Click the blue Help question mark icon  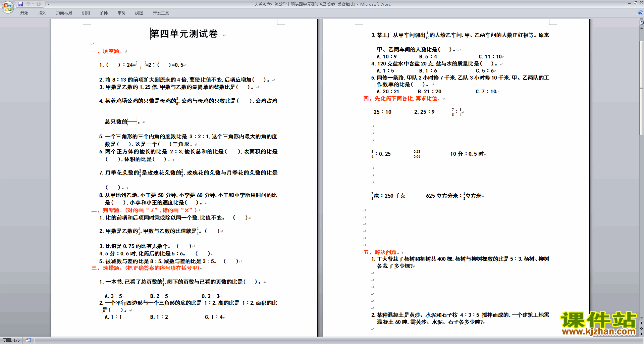(x=641, y=13)
